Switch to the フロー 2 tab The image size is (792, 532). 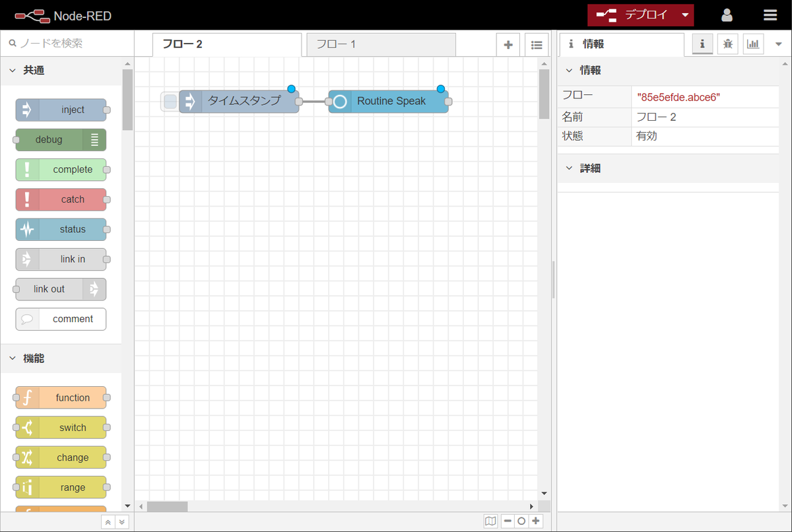pyautogui.click(x=227, y=45)
